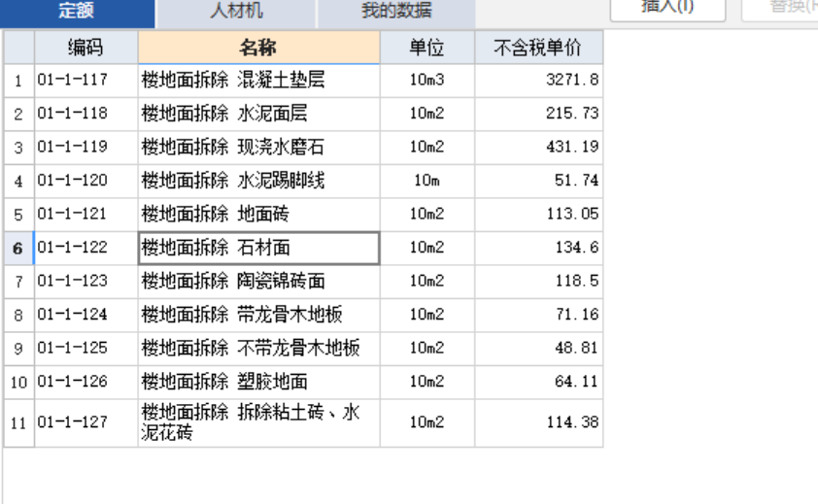Click price cell 64.11
This screenshot has width=818, height=504.
click(539, 382)
